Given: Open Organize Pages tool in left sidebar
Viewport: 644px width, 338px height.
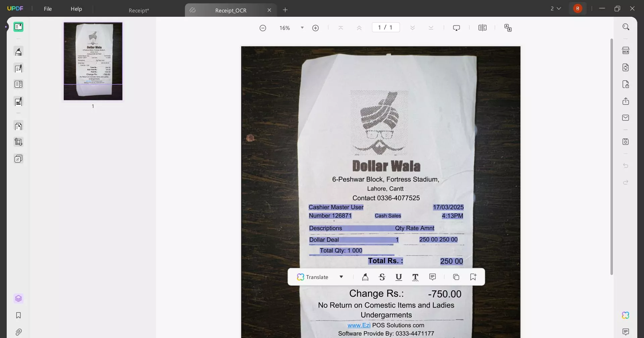Looking at the screenshot, I should coord(18,126).
